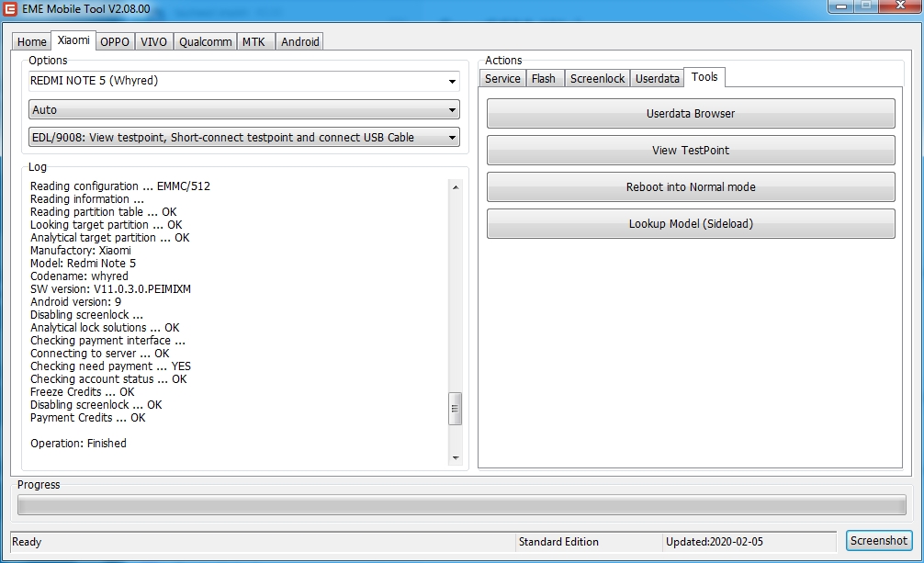Click the 'Checking need payment ... YES' log line
Screen dimensions: 924x563
111,366
